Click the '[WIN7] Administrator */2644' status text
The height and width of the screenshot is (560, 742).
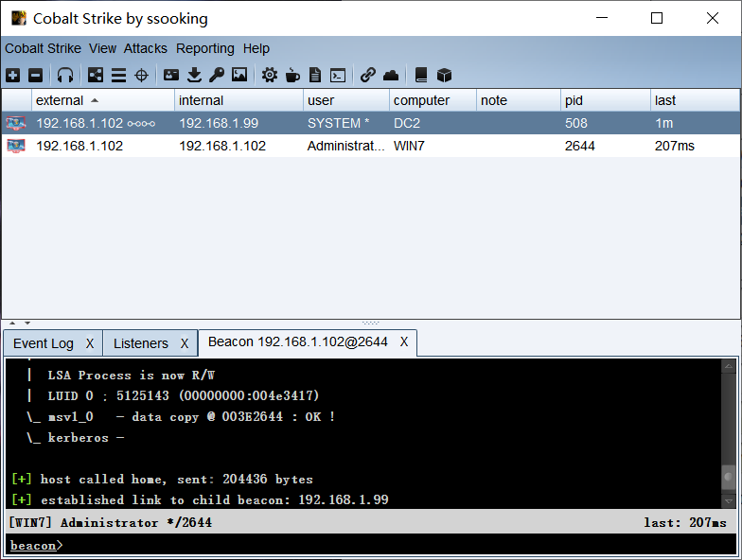tap(110, 522)
